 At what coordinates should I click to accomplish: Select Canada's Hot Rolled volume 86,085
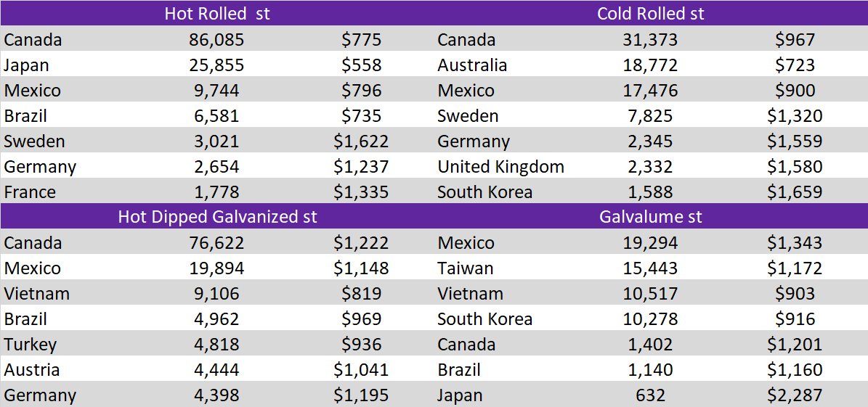coord(216,39)
